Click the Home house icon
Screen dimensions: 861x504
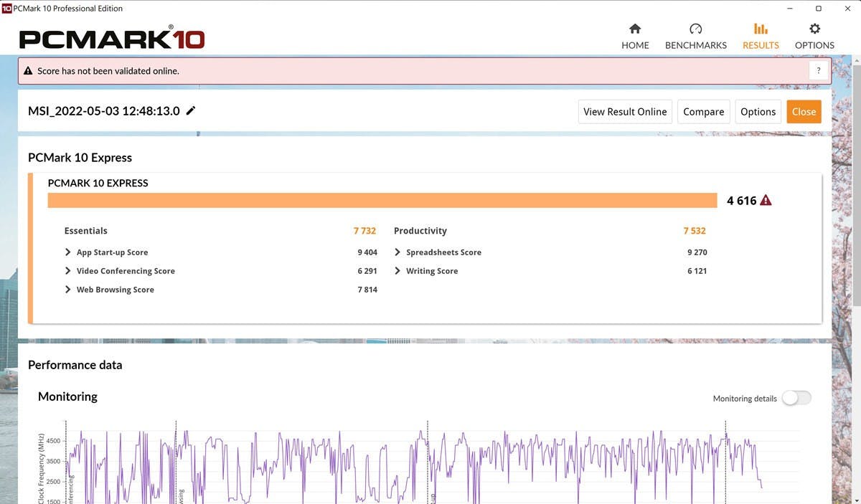635,29
